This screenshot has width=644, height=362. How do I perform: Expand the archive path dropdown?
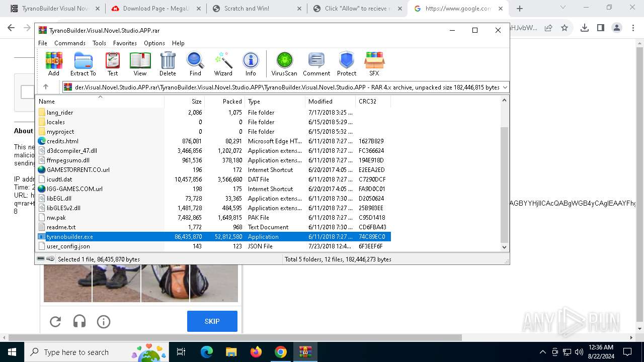(x=505, y=87)
